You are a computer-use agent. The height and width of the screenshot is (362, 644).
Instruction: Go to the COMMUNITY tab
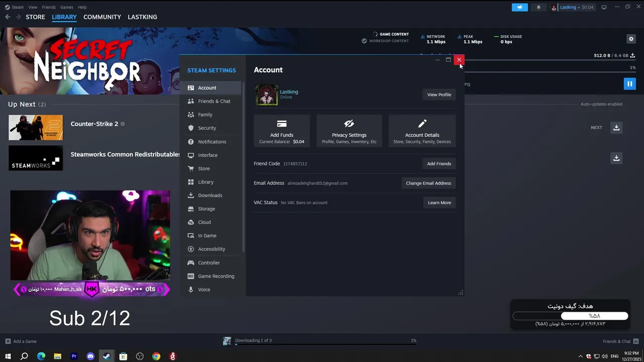click(x=102, y=17)
